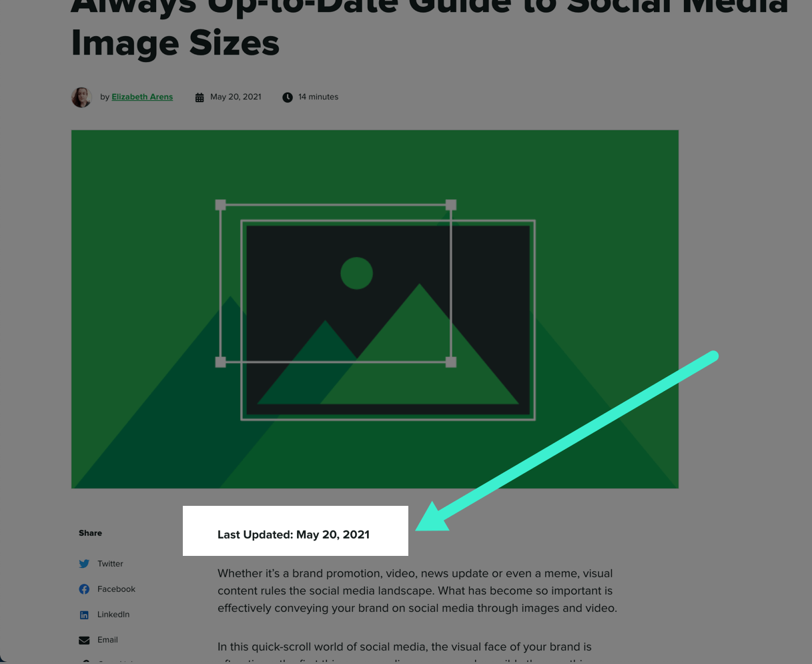Click the '14 minutes' reading time label
The image size is (812, 664).
318,97
